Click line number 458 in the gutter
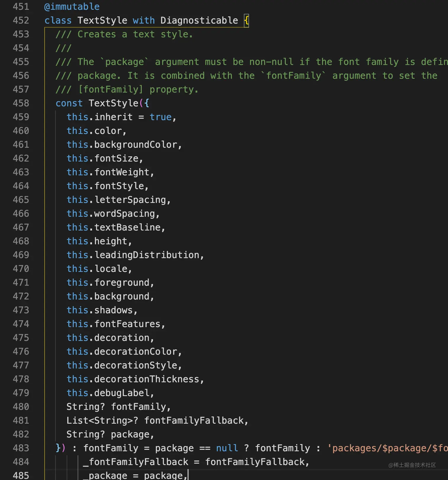Viewport: 448px width, 480px height. click(21, 103)
